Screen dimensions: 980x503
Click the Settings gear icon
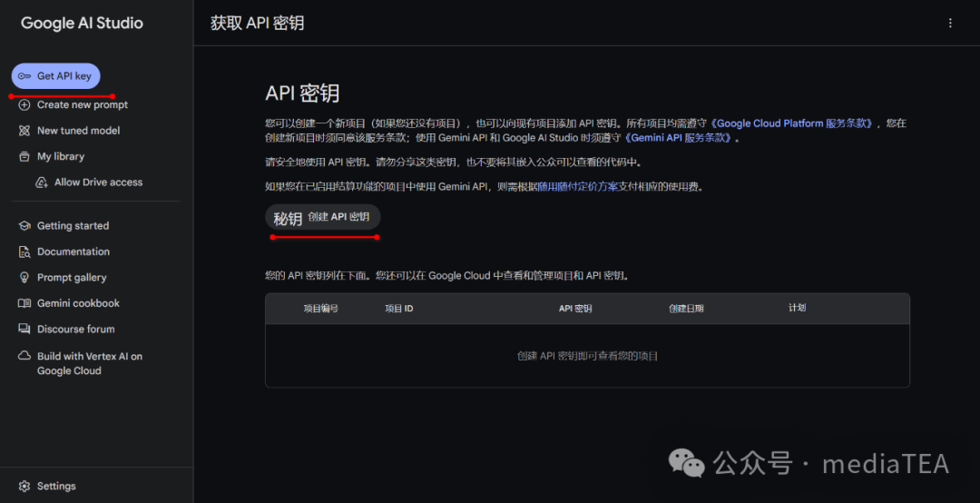point(24,486)
